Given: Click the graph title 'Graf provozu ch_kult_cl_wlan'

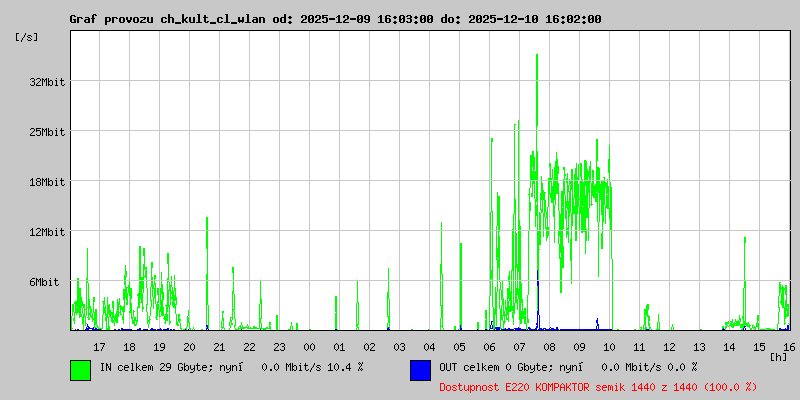Looking at the screenshot, I should [x=167, y=19].
